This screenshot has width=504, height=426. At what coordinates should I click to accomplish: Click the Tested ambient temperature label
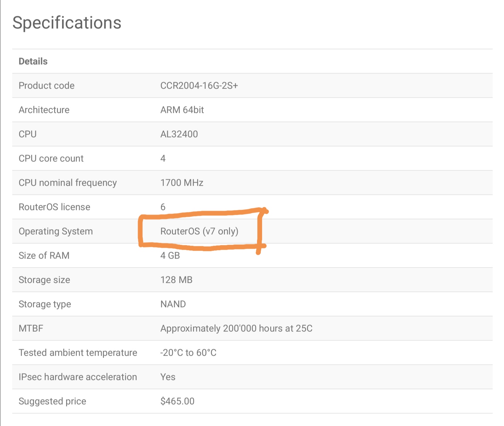pos(78,353)
